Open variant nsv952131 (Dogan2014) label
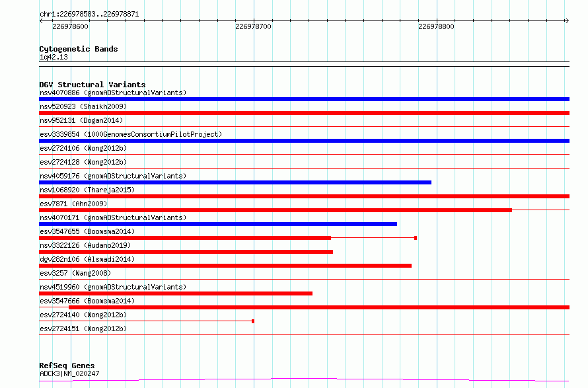The image size is (588, 388). tap(81, 120)
